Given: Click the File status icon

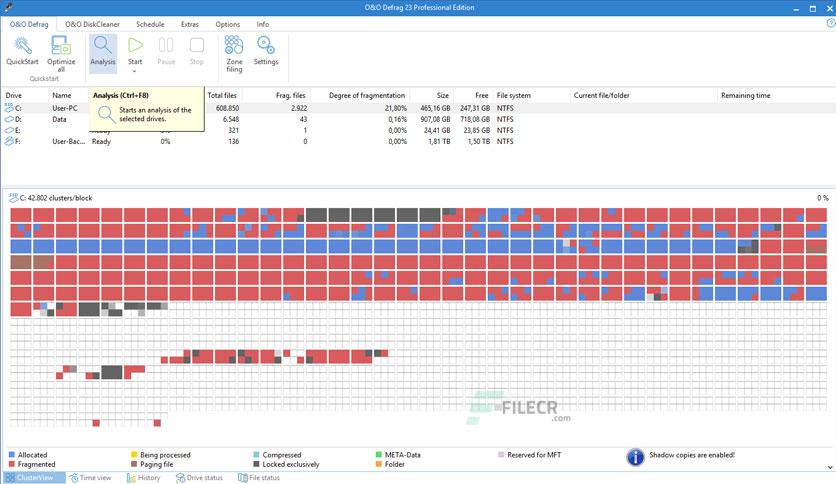Looking at the screenshot, I should coord(243,478).
